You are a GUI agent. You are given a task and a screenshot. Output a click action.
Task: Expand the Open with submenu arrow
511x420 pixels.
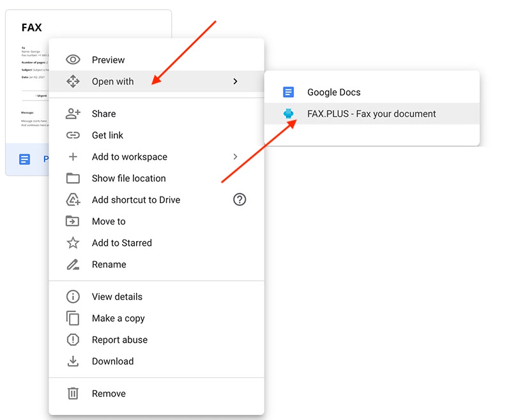click(235, 82)
